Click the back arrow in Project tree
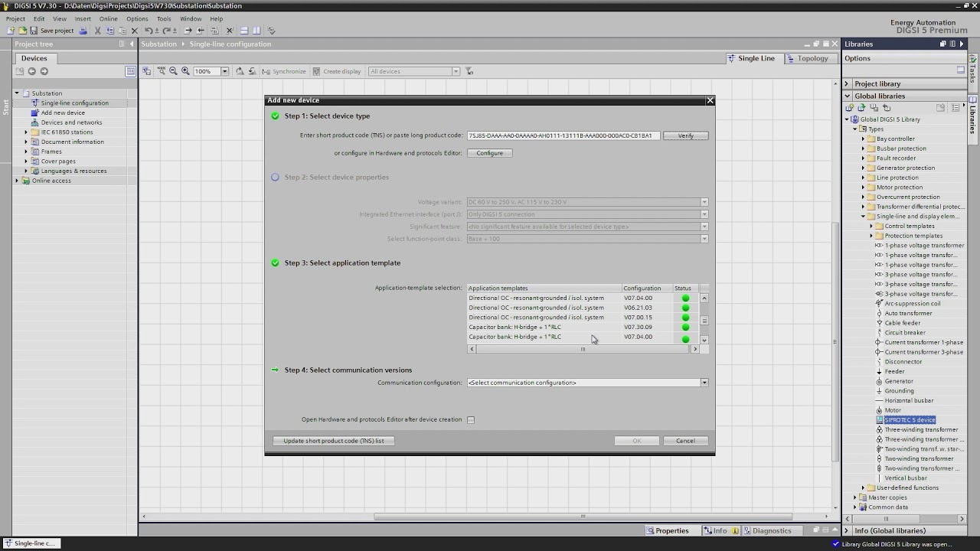The image size is (980, 551). [31, 71]
